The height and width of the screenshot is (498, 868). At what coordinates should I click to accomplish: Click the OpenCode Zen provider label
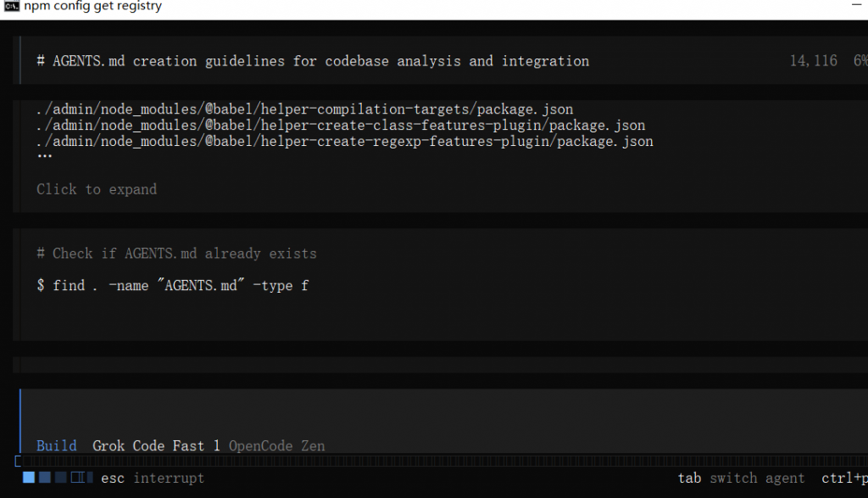coord(276,445)
